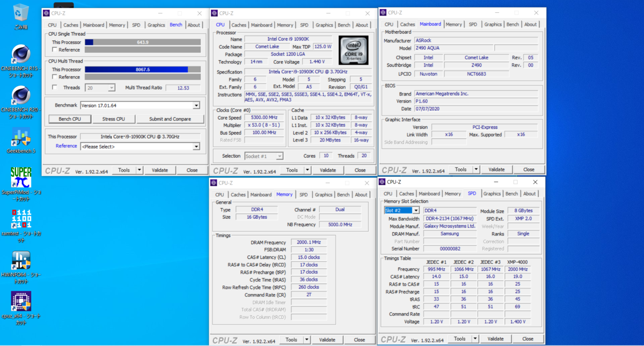Click the Bench CPU button
The image size is (644, 346).
click(70, 119)
